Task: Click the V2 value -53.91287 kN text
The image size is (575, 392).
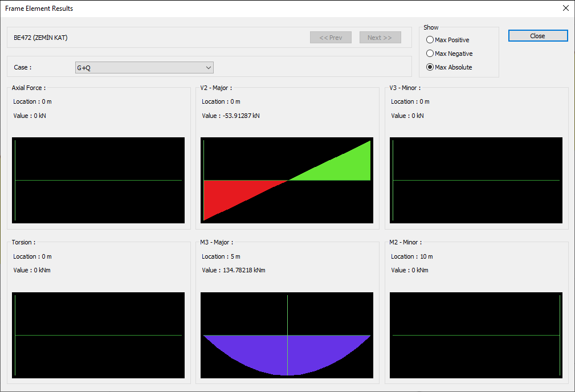Action: 230,116
